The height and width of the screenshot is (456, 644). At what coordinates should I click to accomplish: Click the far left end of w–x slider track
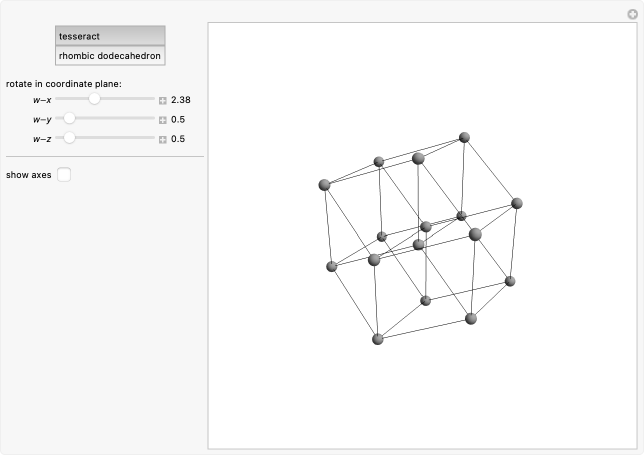(x=57, y=100)
